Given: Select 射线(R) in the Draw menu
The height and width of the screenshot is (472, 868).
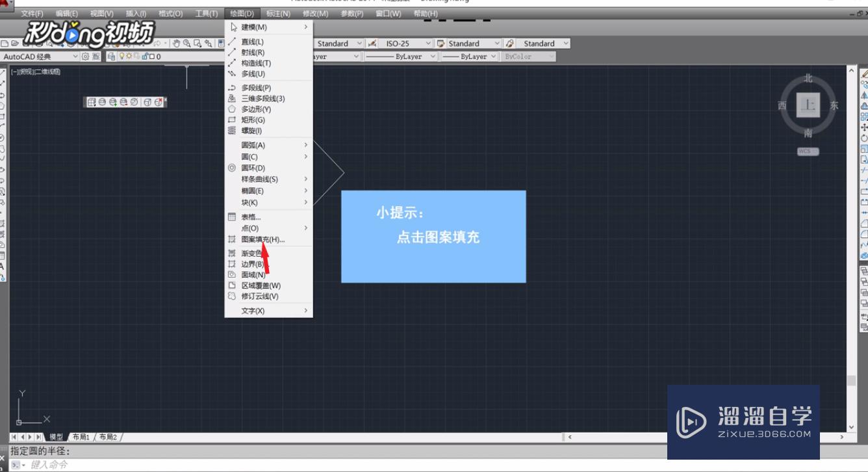Looking at the screenshot, I should click(269, 53).
